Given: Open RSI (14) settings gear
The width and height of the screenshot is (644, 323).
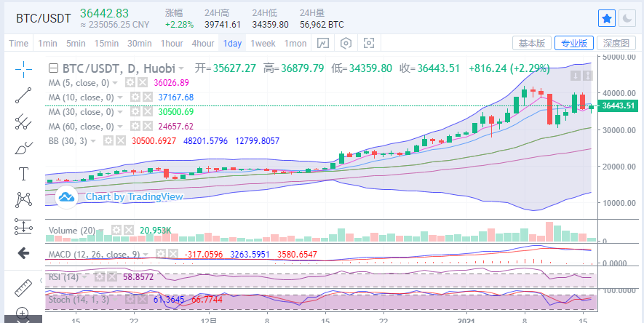Looking at the screenshot, I should tap(99, 277).
